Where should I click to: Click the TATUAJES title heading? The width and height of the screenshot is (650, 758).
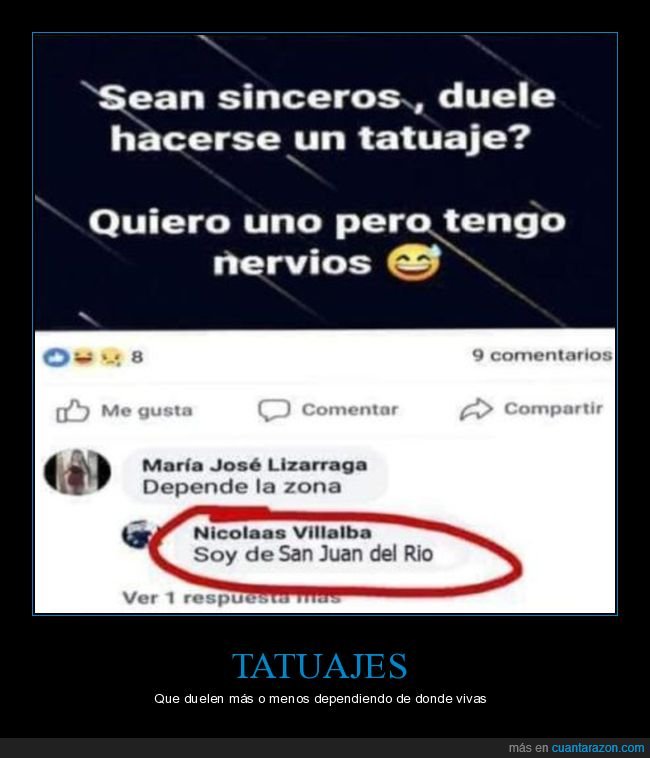point(320,666)
